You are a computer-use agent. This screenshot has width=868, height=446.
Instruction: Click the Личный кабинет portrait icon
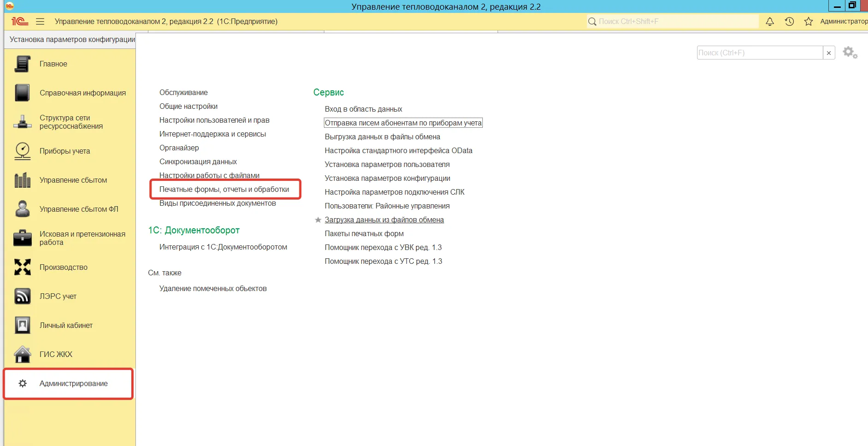(x=22, y=325)
